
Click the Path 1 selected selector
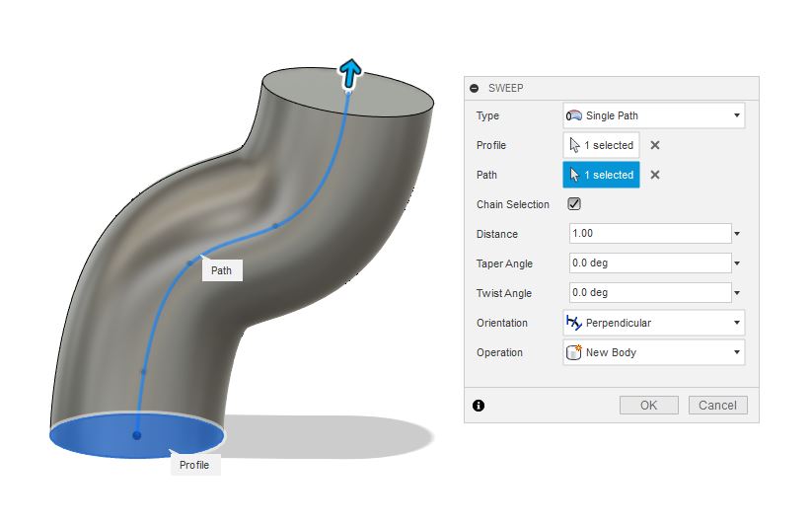[x=601, y=175]
